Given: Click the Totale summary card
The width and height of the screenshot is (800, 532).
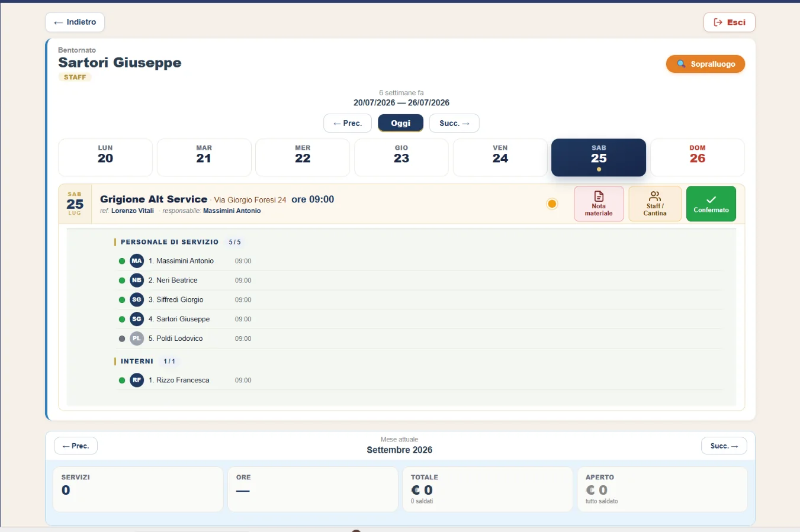Looking at the screenshot, I should pos(487,489).
